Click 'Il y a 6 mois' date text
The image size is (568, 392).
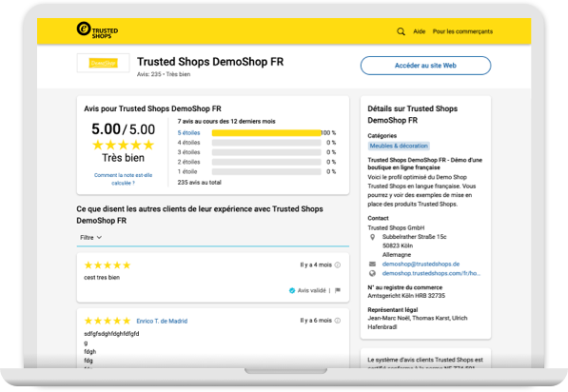pyautogui.click(x=316, y=321)
